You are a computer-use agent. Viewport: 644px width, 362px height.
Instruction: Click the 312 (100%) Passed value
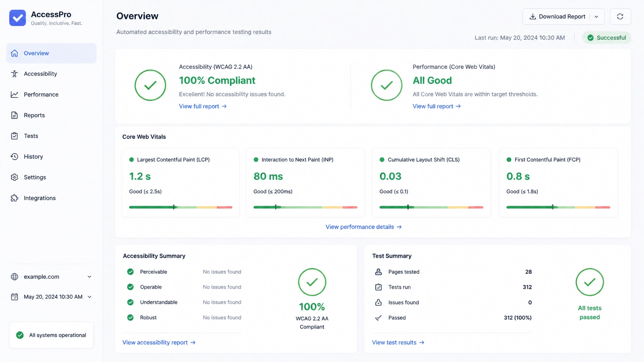click(517, 318)
